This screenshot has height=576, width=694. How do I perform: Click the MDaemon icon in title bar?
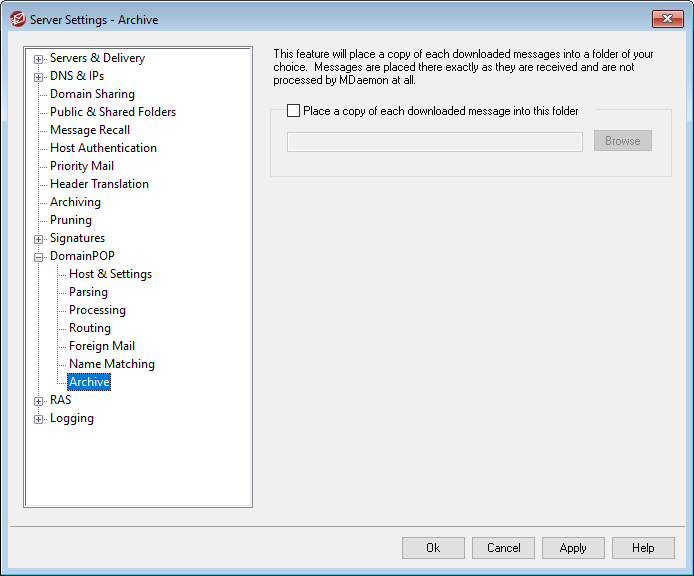[17, 19]
